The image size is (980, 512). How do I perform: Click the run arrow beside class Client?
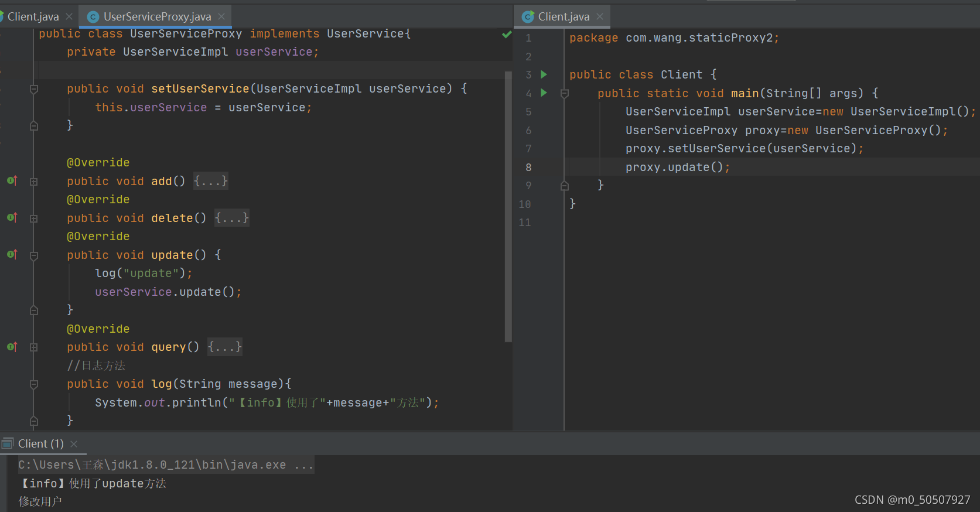pos(544,74)
